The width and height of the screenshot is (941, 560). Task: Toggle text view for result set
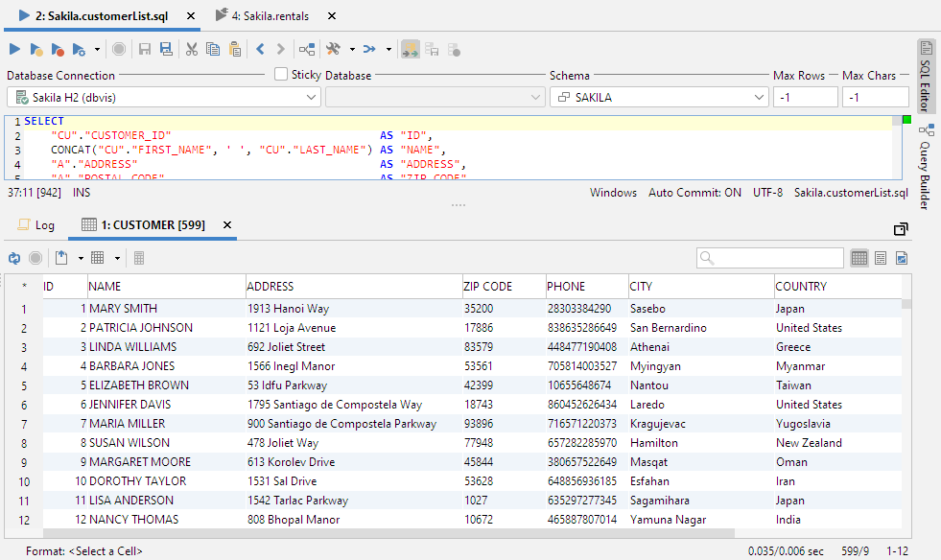tap(881, 258)
